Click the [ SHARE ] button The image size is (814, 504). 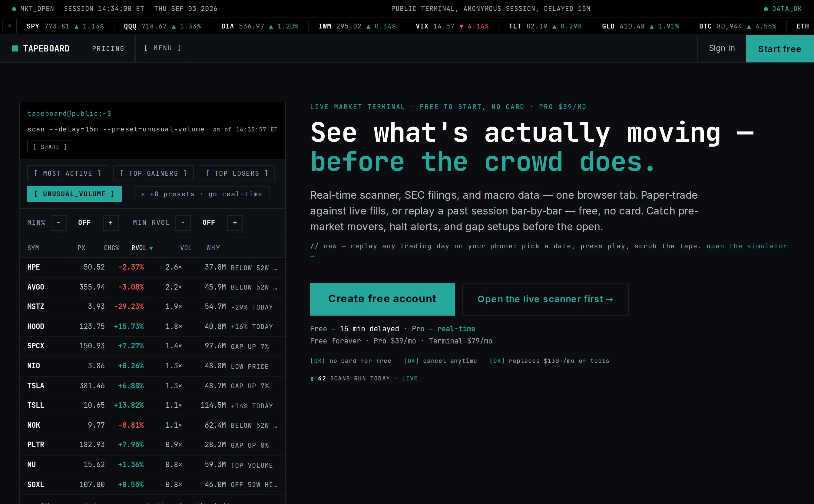50,147
